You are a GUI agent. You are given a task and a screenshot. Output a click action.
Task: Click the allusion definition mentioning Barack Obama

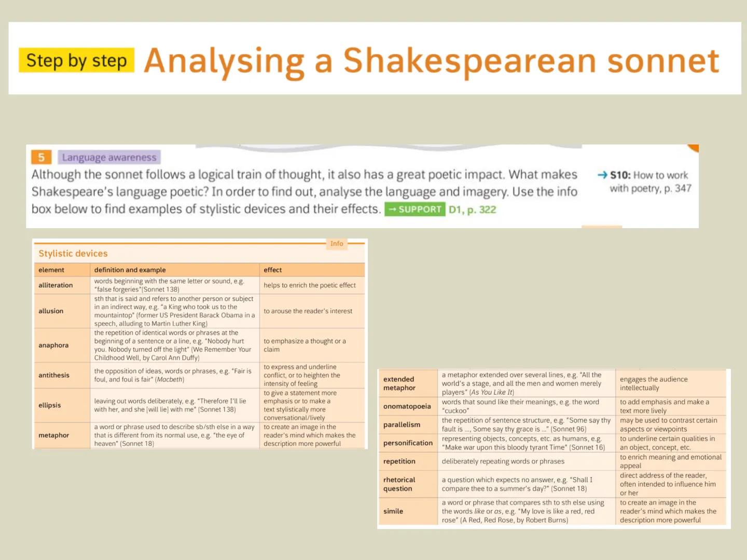[174, 311]
